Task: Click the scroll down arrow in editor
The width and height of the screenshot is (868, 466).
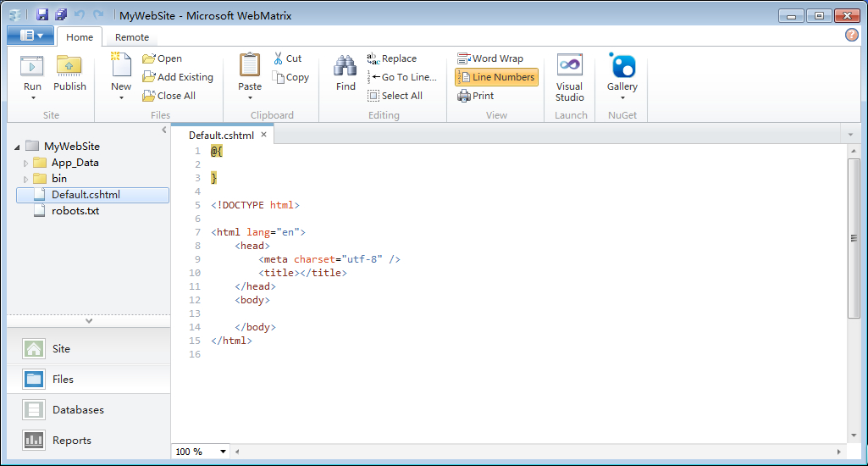Action: pos(854,435)
